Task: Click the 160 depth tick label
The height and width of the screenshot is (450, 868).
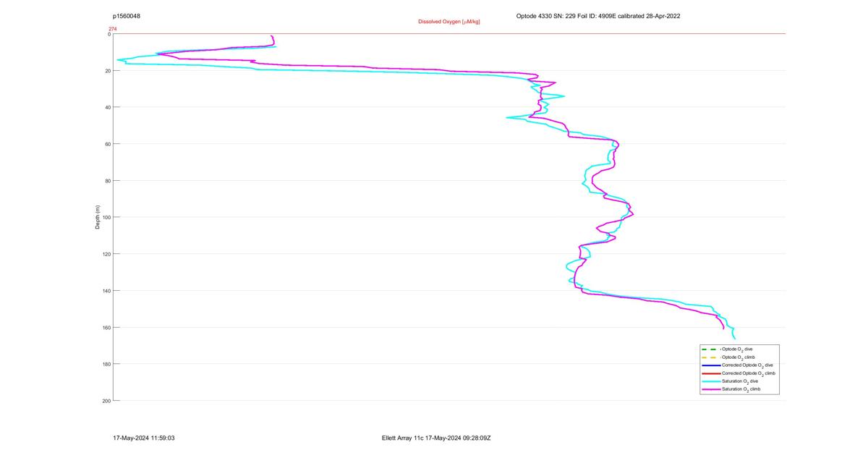Action: tap(106, 327)
